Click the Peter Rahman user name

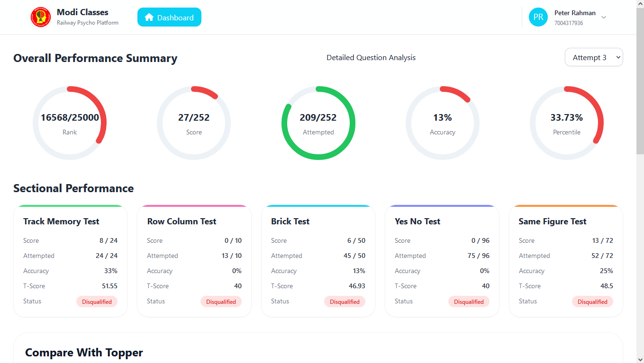click(575, 13)
